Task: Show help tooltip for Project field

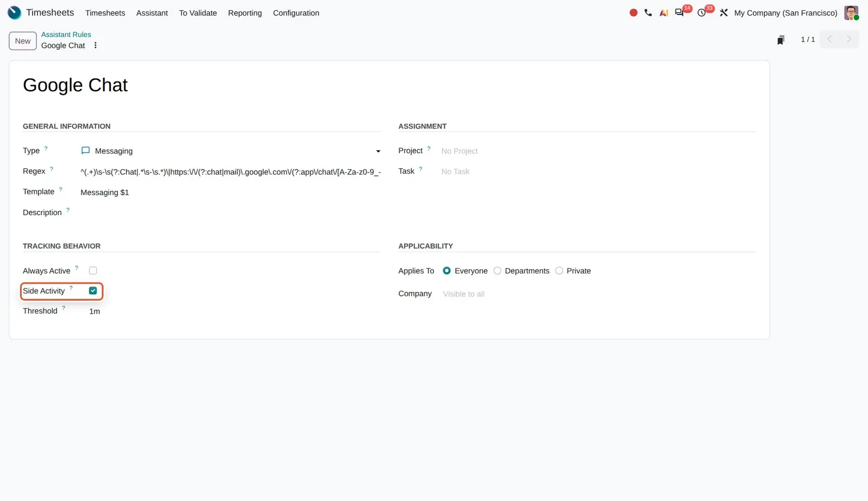Action: click(429, 148)
